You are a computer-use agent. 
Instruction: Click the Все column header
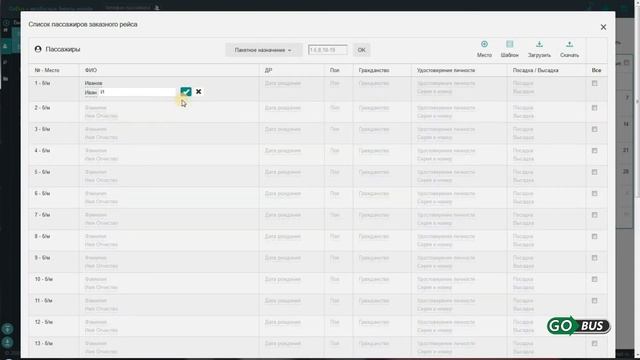click(x=596, y=70)
